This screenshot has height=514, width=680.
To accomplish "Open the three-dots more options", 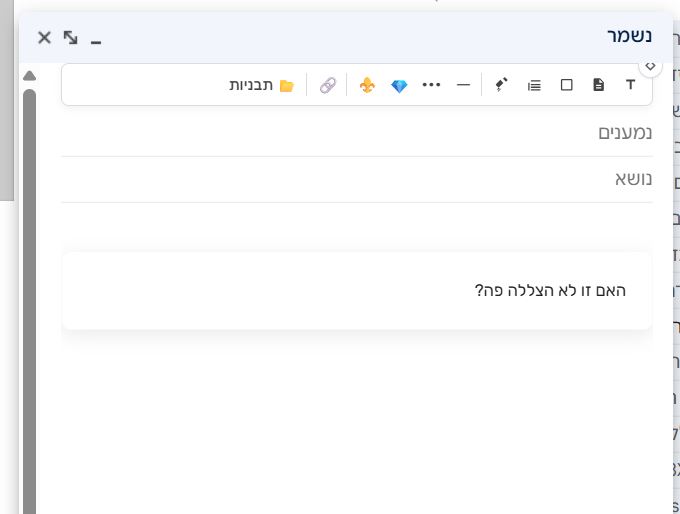I will (431, 85).
